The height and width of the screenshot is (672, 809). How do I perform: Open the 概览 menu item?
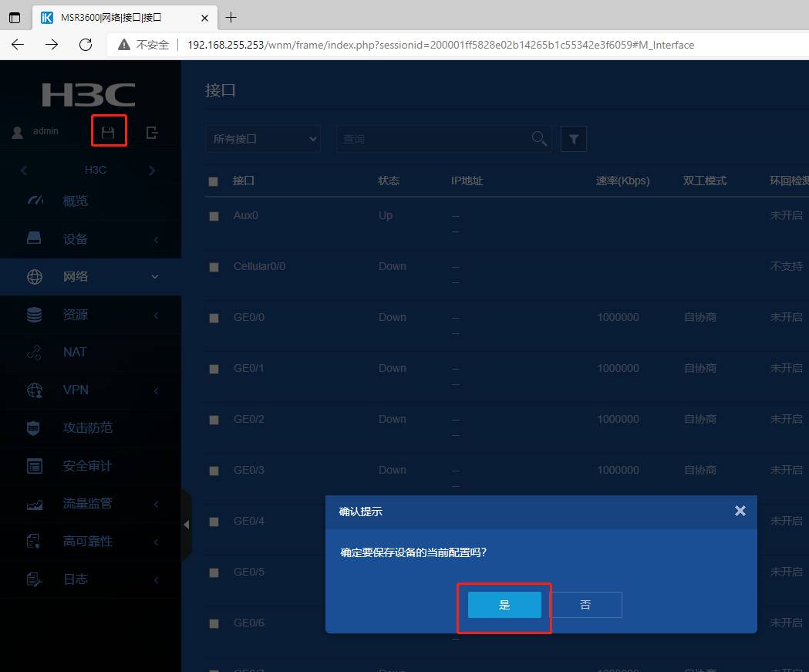[x=90, y=201]
